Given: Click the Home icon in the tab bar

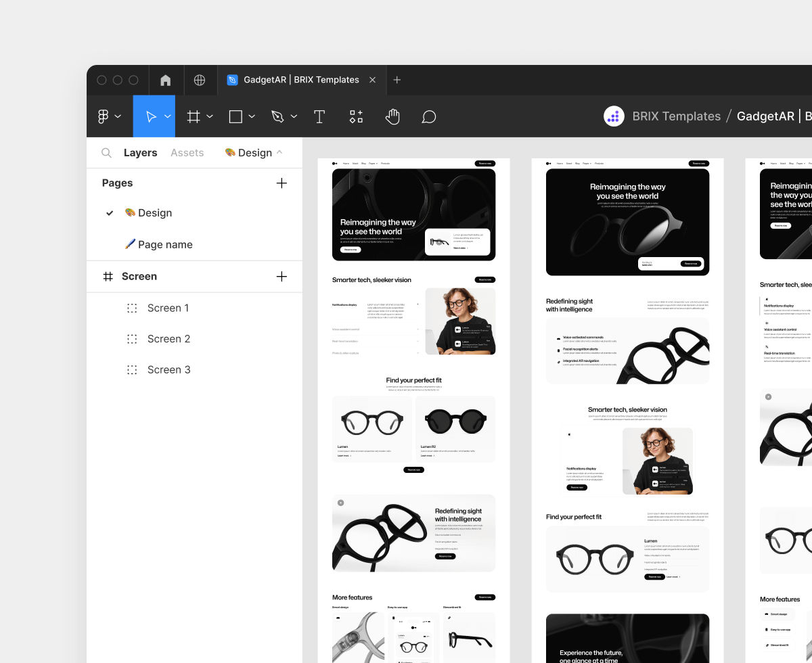Looking at the screenshot, I should click(x=165, y=80).
